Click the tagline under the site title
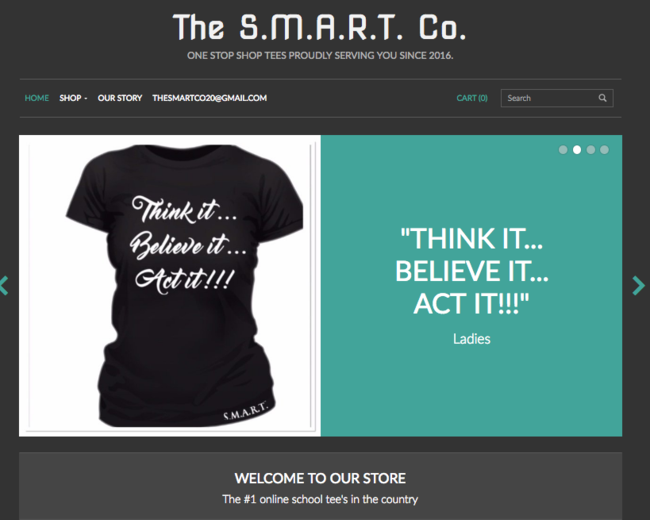 320,56
